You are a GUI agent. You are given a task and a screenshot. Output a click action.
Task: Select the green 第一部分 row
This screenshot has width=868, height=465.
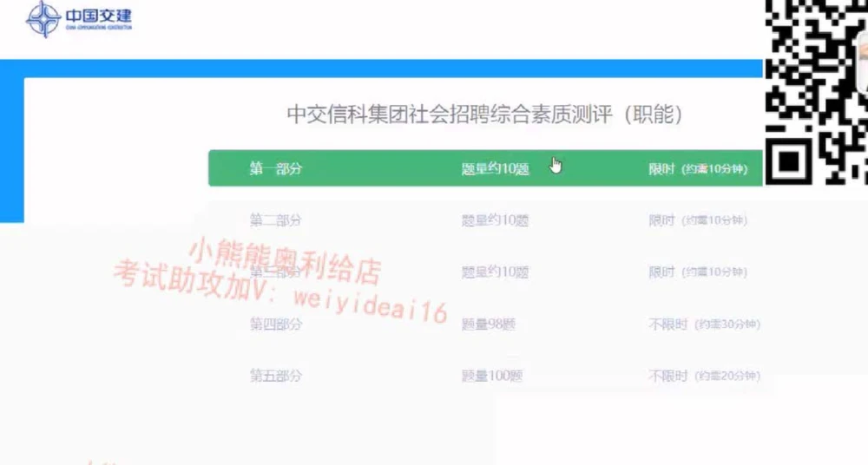[x=485, y=168]
